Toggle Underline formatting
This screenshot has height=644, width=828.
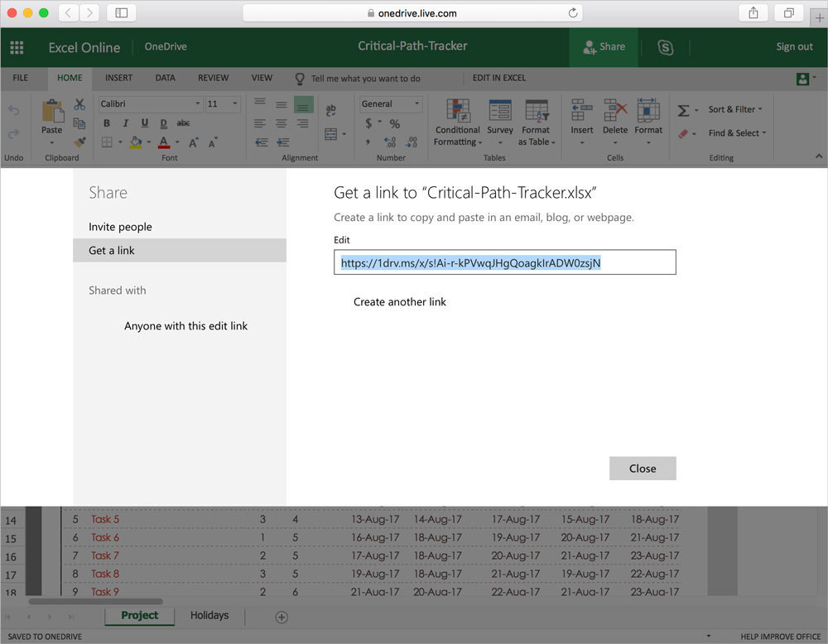coord(145,123)
